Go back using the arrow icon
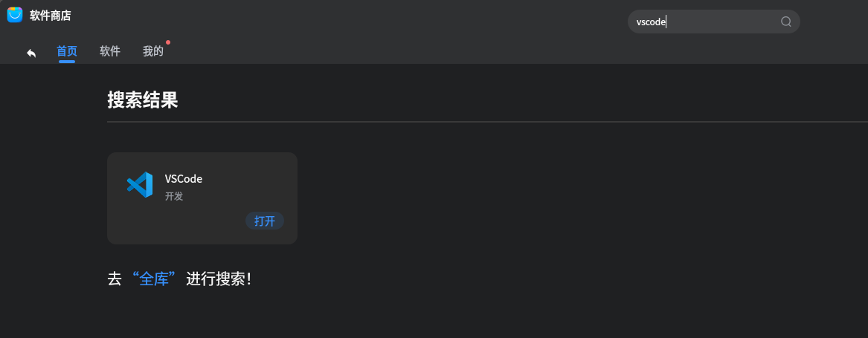 pos(31,53)
